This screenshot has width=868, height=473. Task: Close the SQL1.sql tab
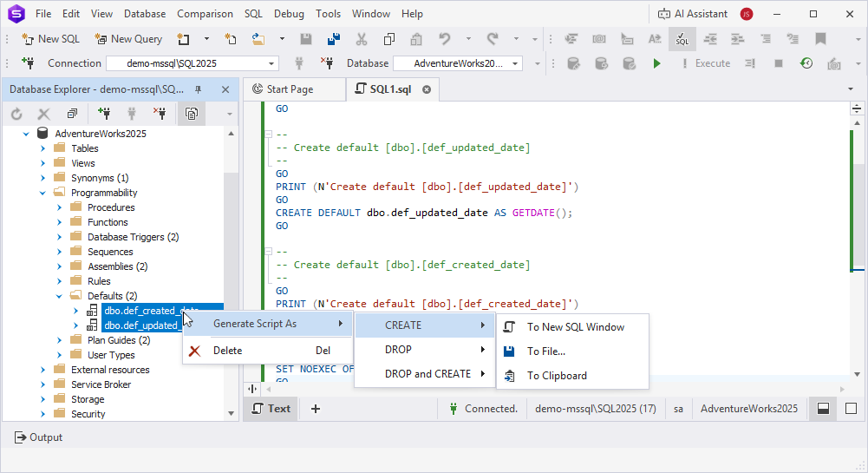click(x=427, y=89)
